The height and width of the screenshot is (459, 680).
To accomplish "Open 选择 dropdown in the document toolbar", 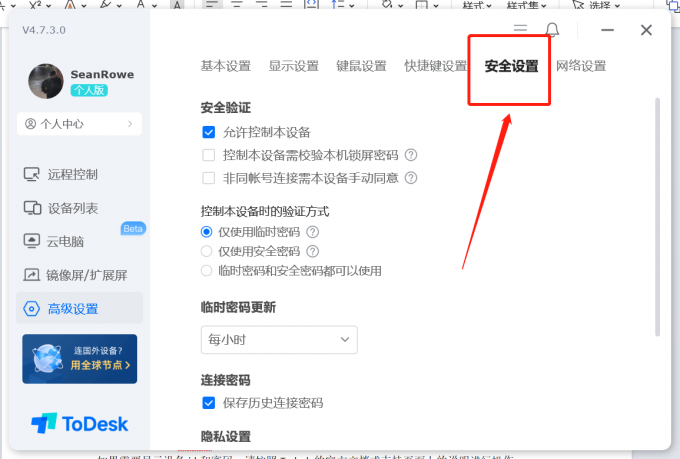I will [596, 6].
